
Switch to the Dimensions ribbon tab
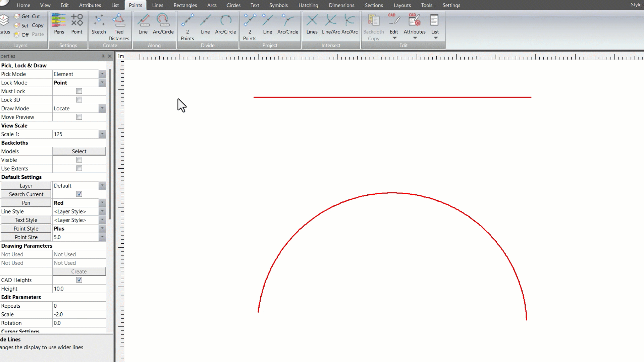tap(341, 5)
